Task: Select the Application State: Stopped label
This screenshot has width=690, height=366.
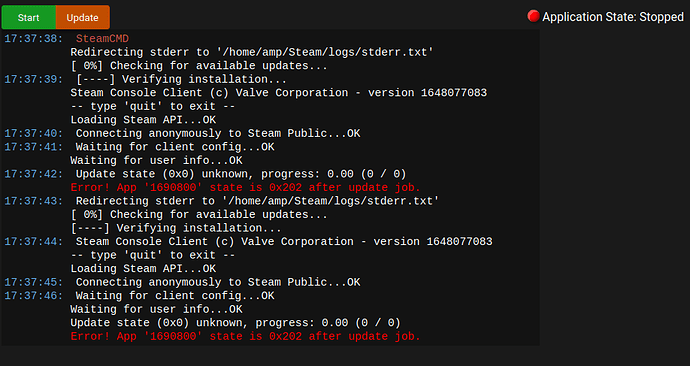Action: (x=613, y=17)
